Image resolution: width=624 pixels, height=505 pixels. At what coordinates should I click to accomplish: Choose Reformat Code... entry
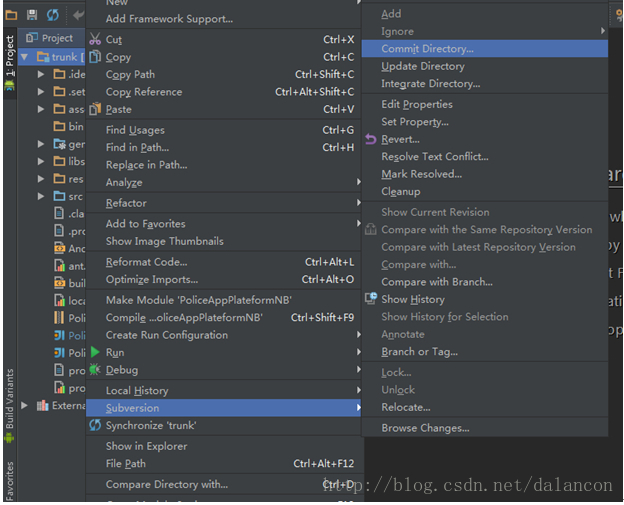tap(223, 261)
